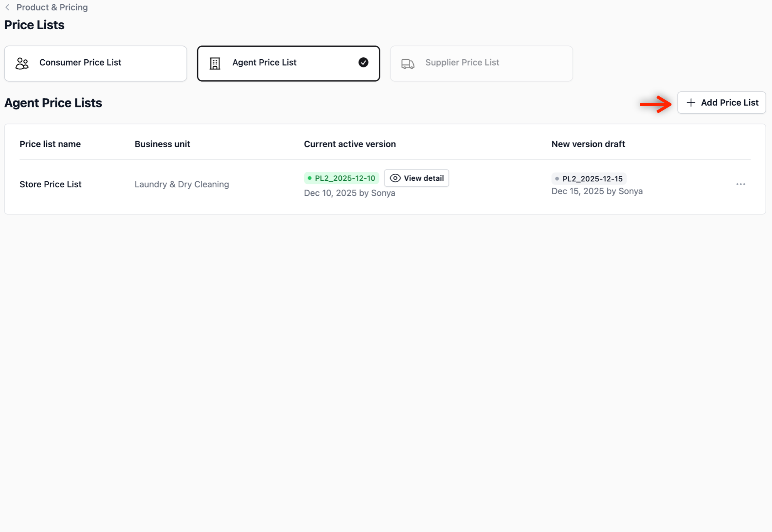Click the building icon on Agent Price List
This screenshot has height=532, width=772.
(x=215, y=63)
